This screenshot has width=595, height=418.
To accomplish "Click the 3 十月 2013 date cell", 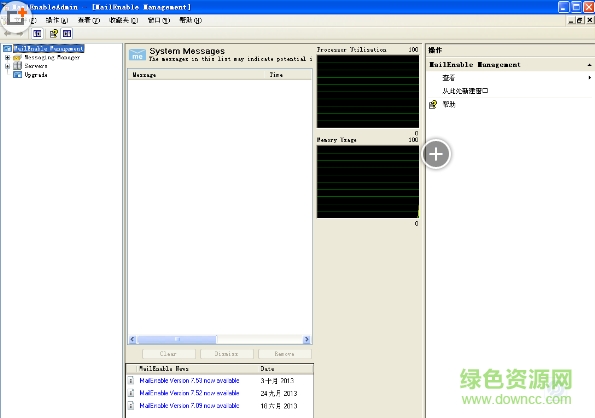I will (277, 380).
